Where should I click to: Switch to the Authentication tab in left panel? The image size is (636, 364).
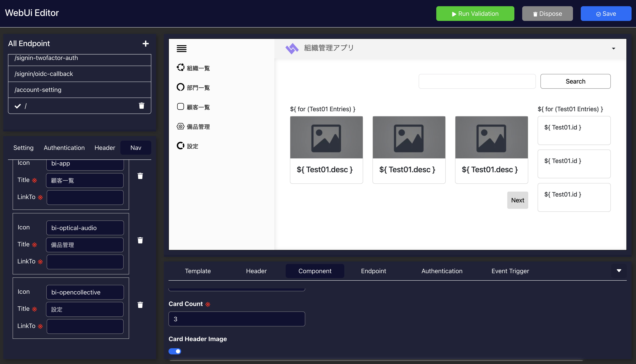tap(64, 148)
